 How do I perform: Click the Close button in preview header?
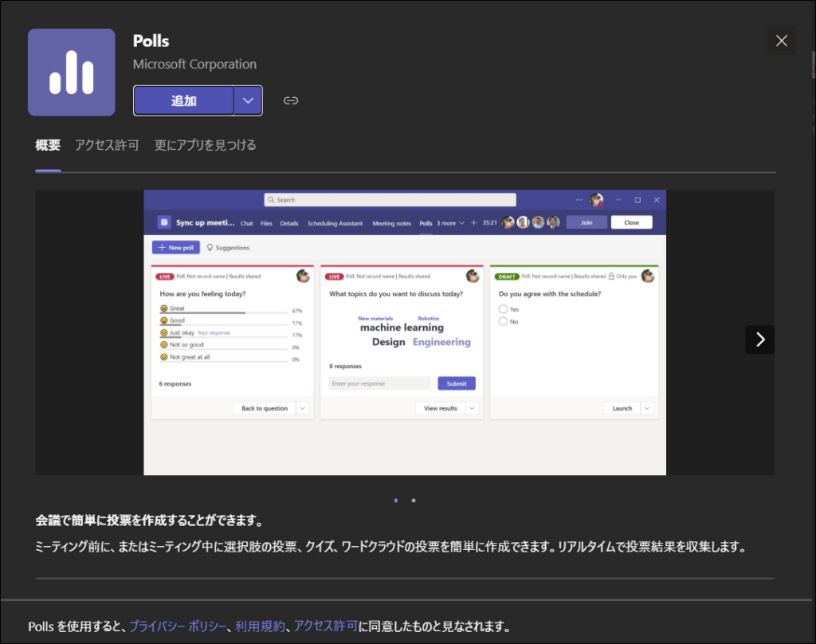click(631, 222)
